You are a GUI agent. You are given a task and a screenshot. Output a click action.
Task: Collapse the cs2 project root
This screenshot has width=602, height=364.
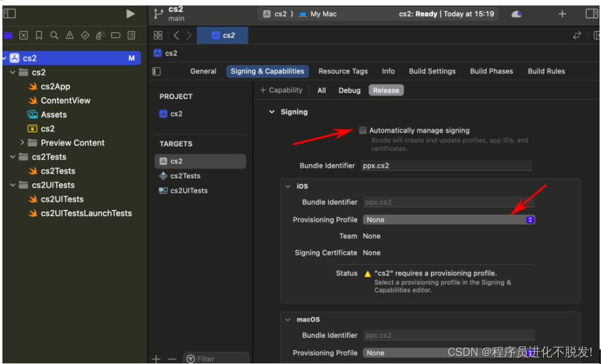(x=5, y=58)
